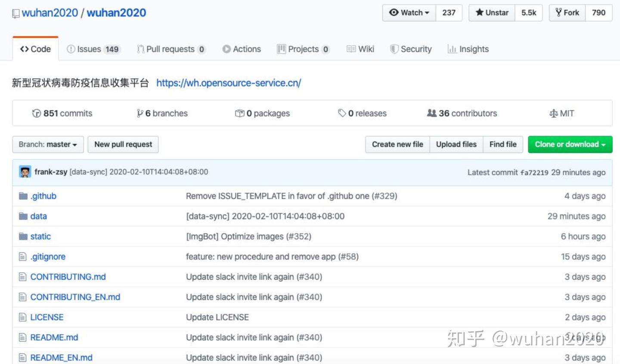Open the 0 packages section via its box icon

240,113
